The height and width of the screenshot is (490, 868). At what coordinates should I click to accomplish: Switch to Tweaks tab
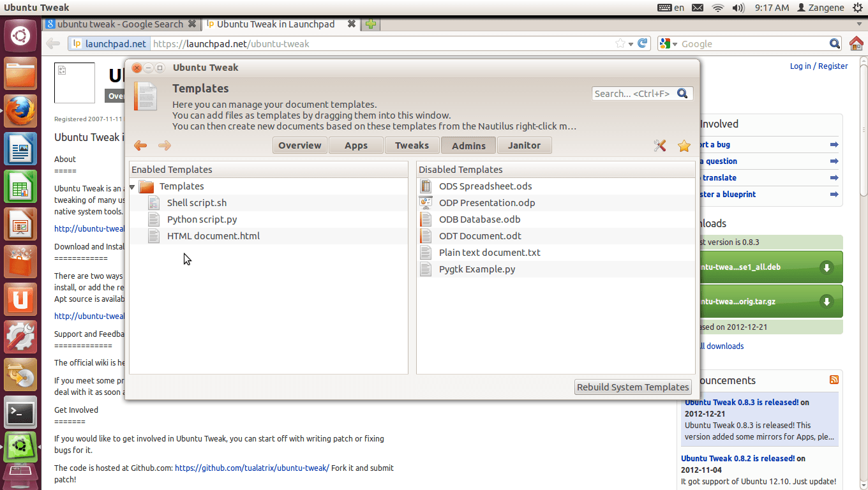(x=412, y=145)
